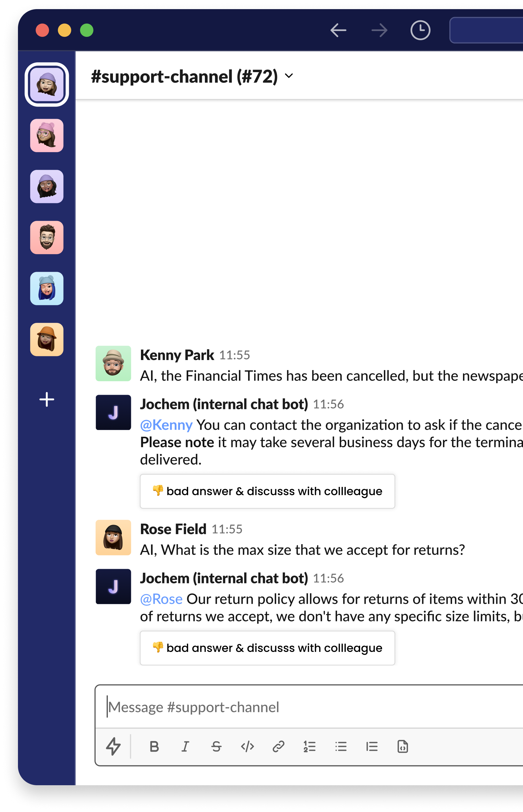Click Kenny Park's profile avatar
The height and width of the screenshot is (812, 523).
coord(114,363)
